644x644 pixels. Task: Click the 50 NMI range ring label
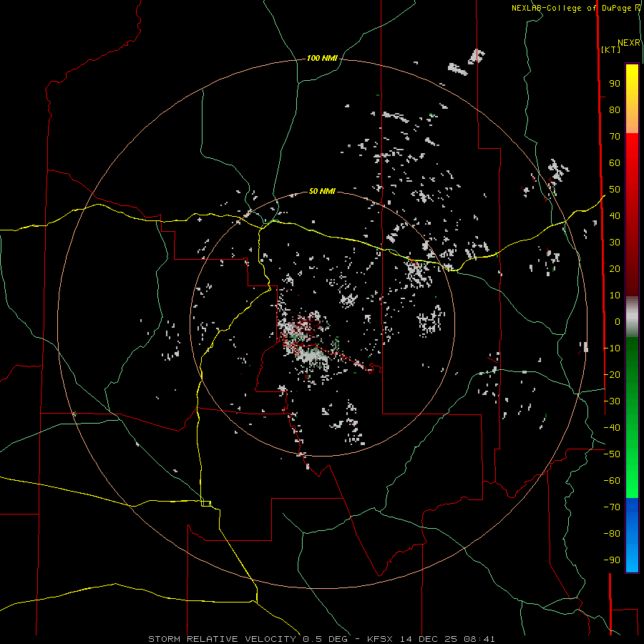pyautogui.click(x=322, y=191)
